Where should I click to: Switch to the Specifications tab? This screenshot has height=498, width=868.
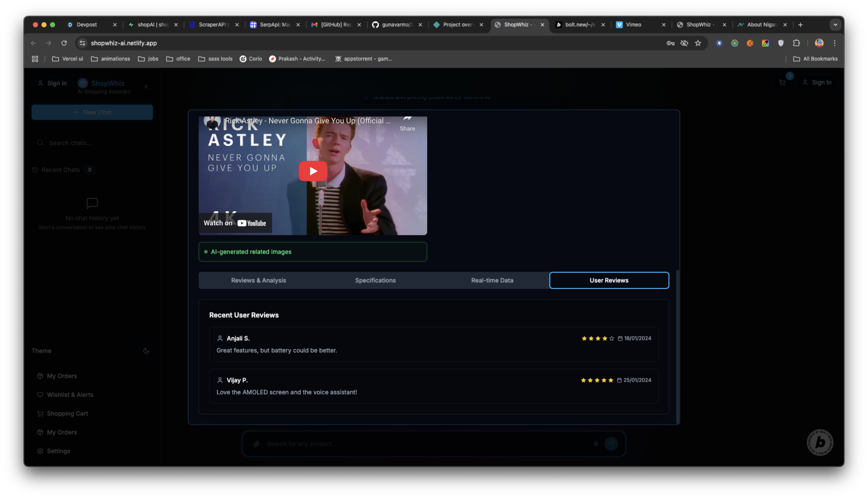pos(375,280)
